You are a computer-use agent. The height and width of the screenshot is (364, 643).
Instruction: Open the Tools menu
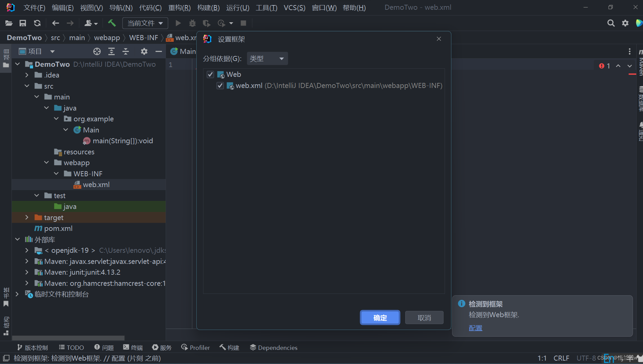267,7
